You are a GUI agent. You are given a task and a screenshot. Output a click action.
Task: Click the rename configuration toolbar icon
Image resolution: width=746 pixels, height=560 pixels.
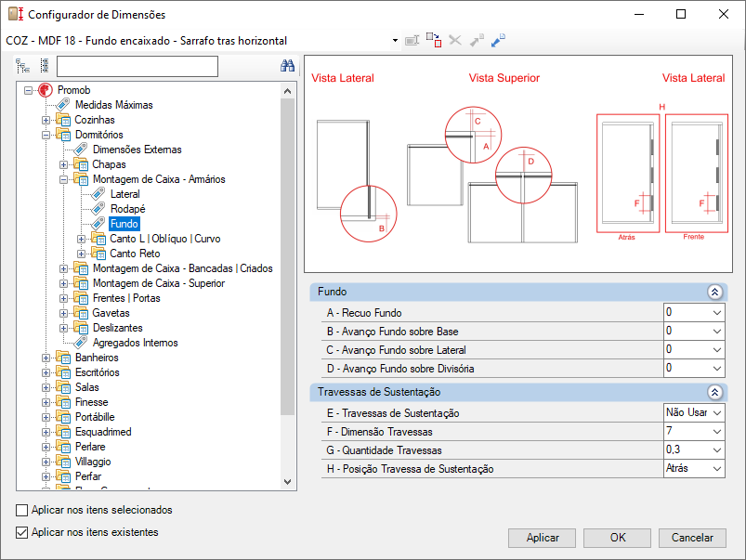click(x=412, y=41)
